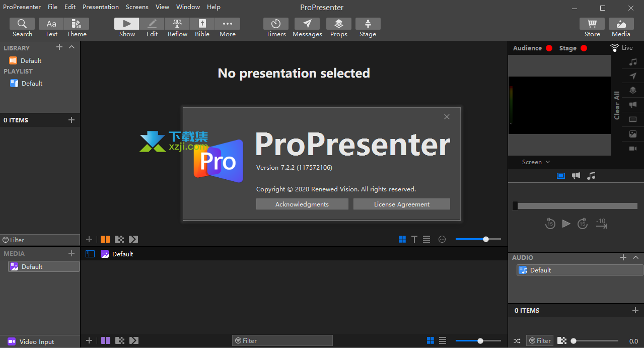Image resolution: width=644 pixels, height=348 pixels.
Task: Clear the props layer
Action: [x=633, y=91]
